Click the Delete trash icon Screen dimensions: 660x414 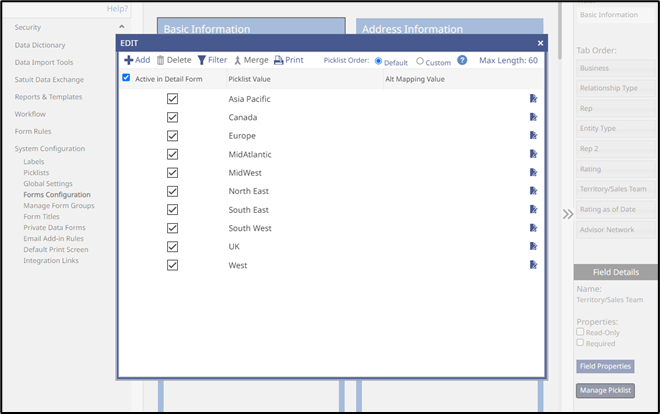point(160,60)
